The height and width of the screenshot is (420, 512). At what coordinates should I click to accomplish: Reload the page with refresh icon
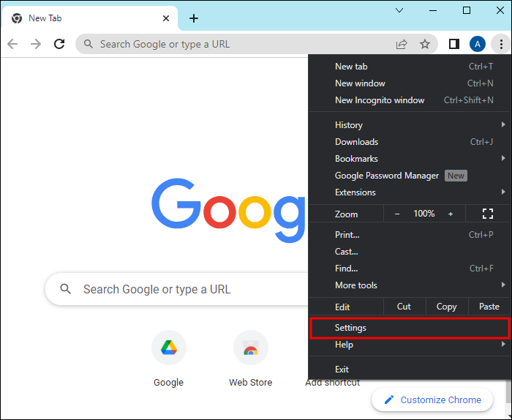coord(59,44)
